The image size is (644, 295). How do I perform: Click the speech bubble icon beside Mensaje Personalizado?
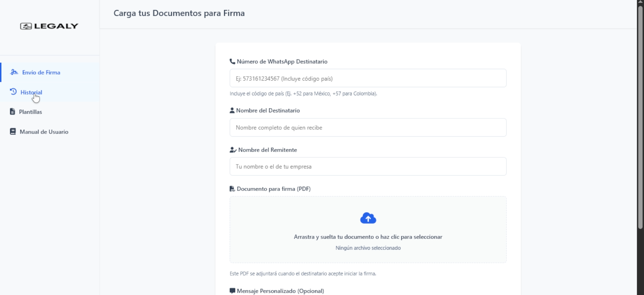[x=232, y=291]
